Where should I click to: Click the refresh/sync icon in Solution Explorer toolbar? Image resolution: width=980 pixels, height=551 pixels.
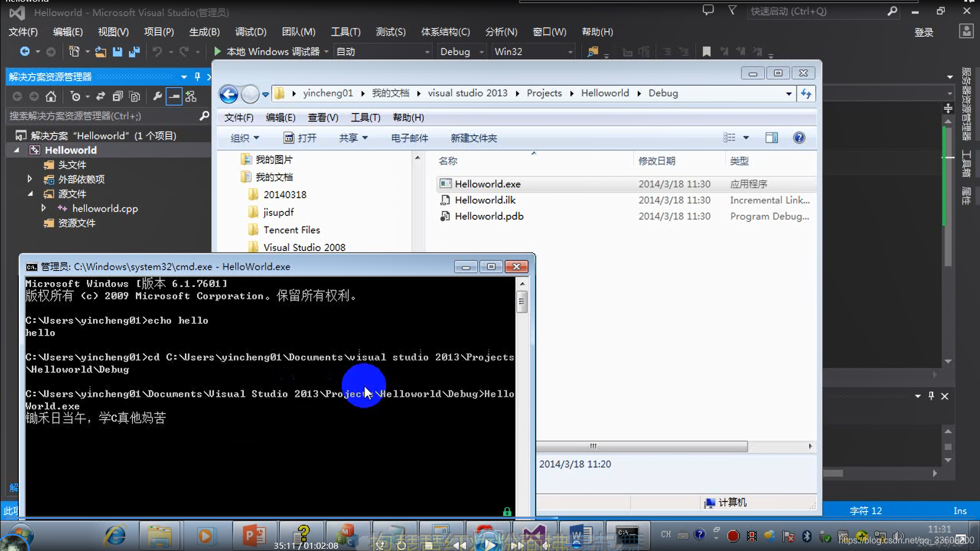(x=100, y=96)
